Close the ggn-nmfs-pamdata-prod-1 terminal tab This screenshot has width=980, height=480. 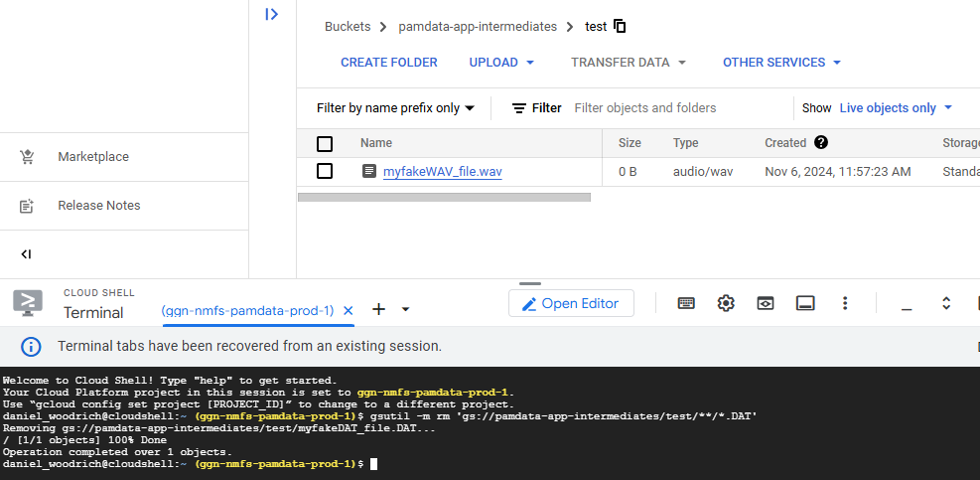tap(349, 311)
